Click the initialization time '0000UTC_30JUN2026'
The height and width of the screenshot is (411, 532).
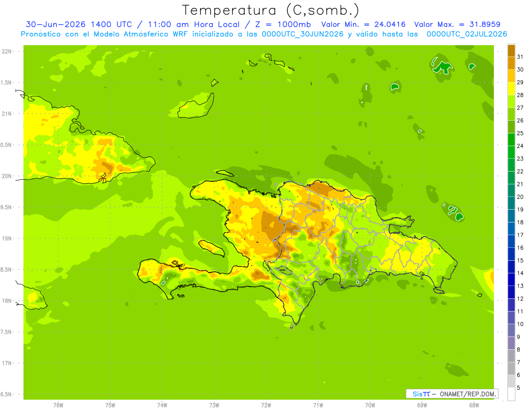click(303, 34)
